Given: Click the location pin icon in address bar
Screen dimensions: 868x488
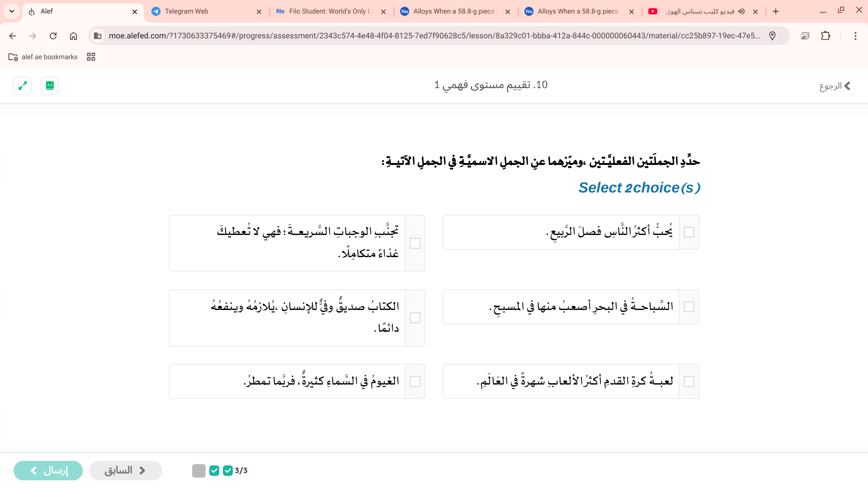Looking at the screenshot, I should coord(772,36).
